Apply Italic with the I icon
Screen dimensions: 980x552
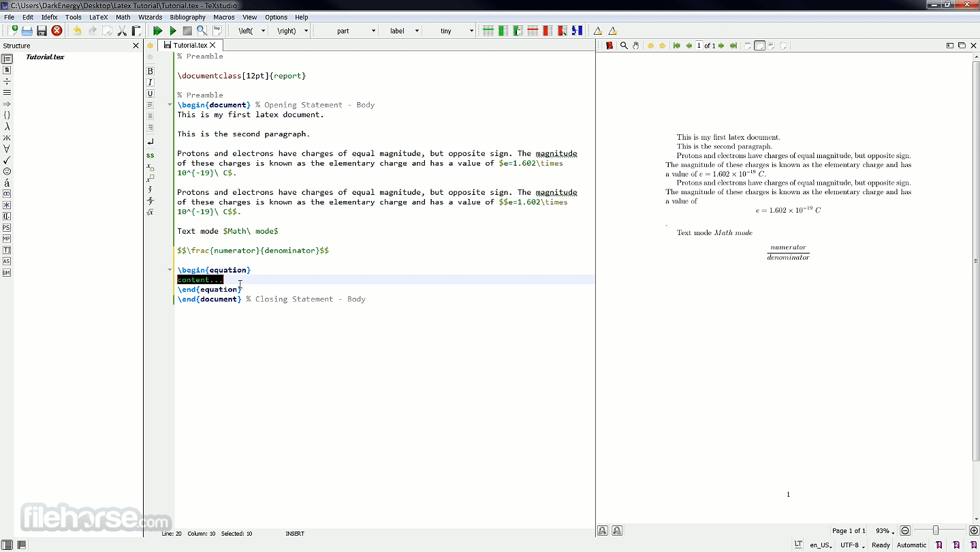[151, 82]
